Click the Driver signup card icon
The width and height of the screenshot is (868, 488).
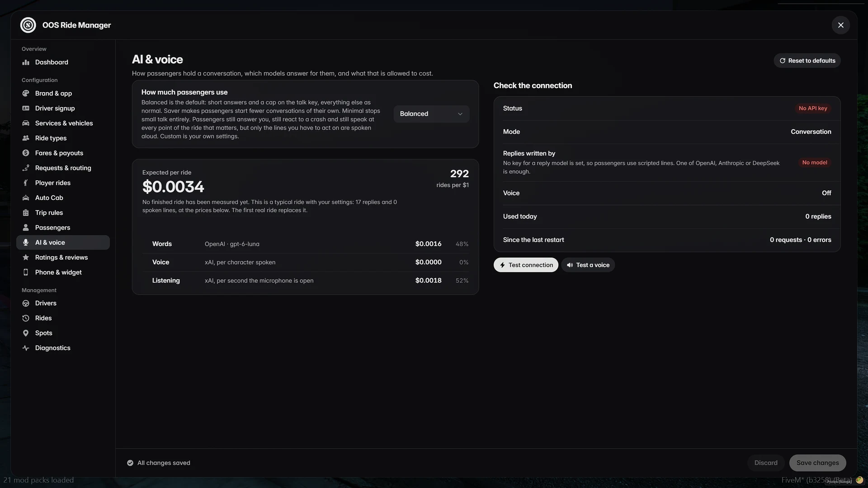pos(26,108)
